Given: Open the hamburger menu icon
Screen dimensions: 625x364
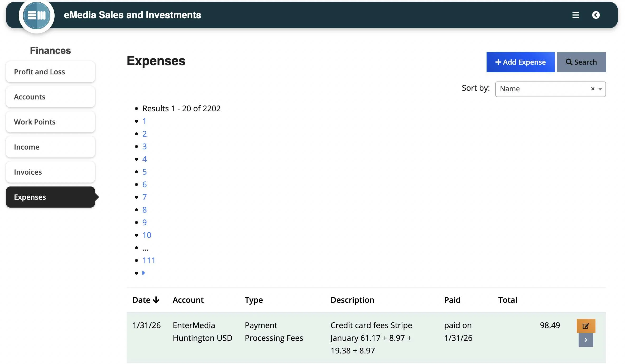Looking at the screenshot, I should coord(576,15).
